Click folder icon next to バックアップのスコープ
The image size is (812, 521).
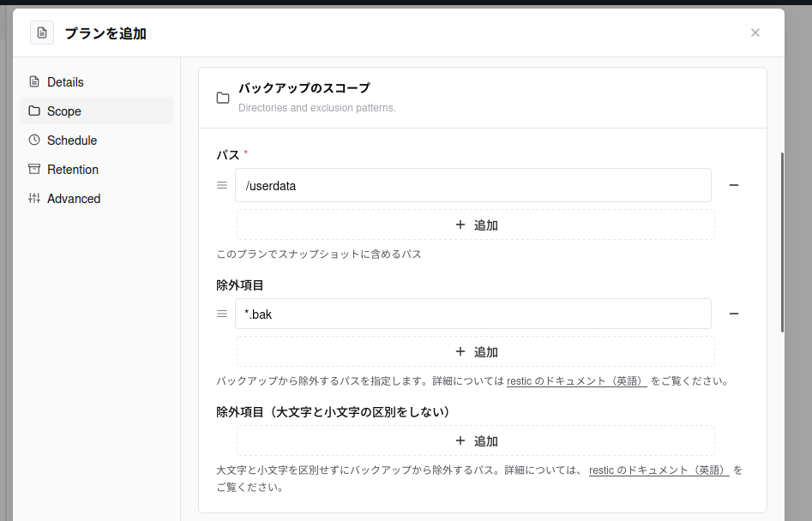223,98
